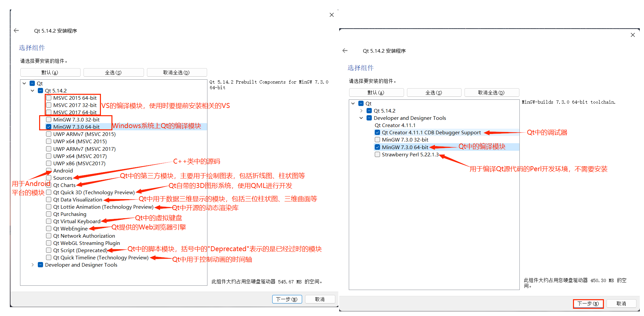Uncheck MinGW 7.3.0 64-bit in right window
The height and width of the screenshot is (316, 644).
pos(377,147)
